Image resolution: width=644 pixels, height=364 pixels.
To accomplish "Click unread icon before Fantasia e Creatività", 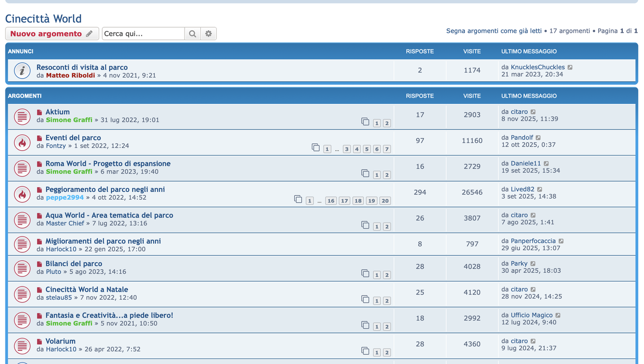I will pos(40,316).
